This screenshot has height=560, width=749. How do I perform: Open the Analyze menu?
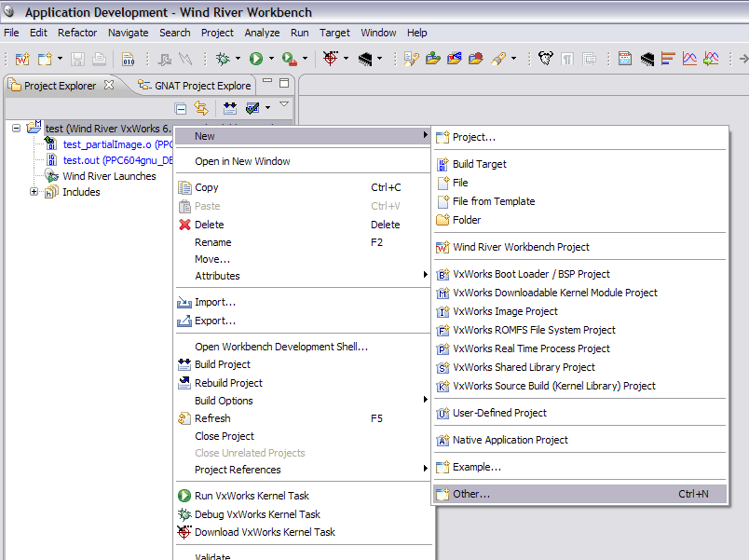tap(263, 33)
